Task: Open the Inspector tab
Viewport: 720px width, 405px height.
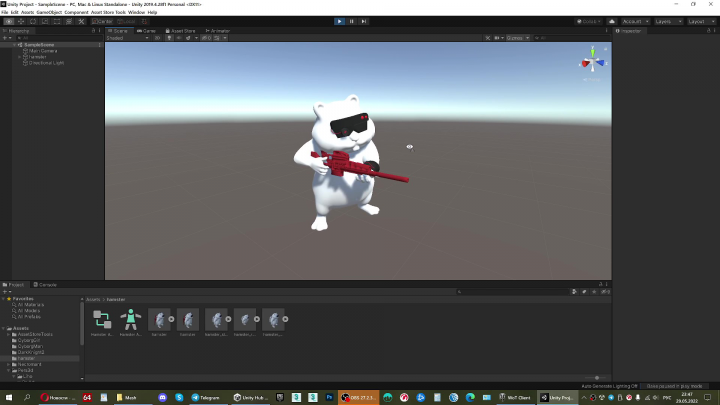Action: pyautogui.click(x=629, y=31)
